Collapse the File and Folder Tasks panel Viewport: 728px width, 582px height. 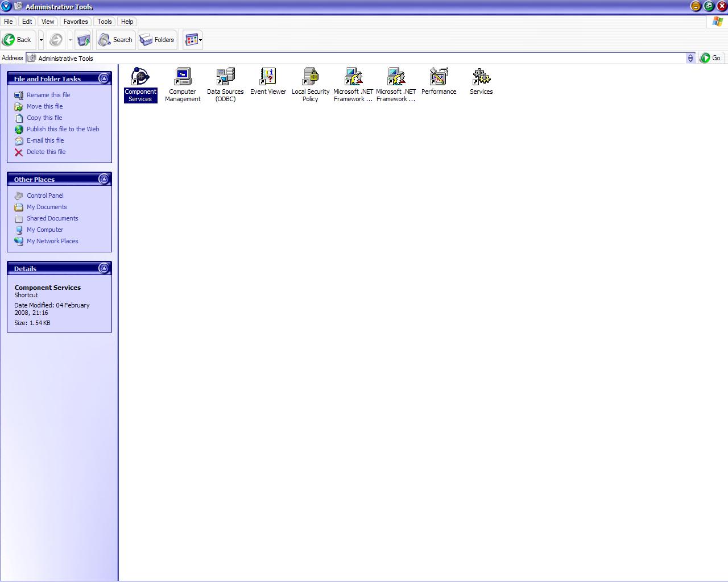point(104,78)
